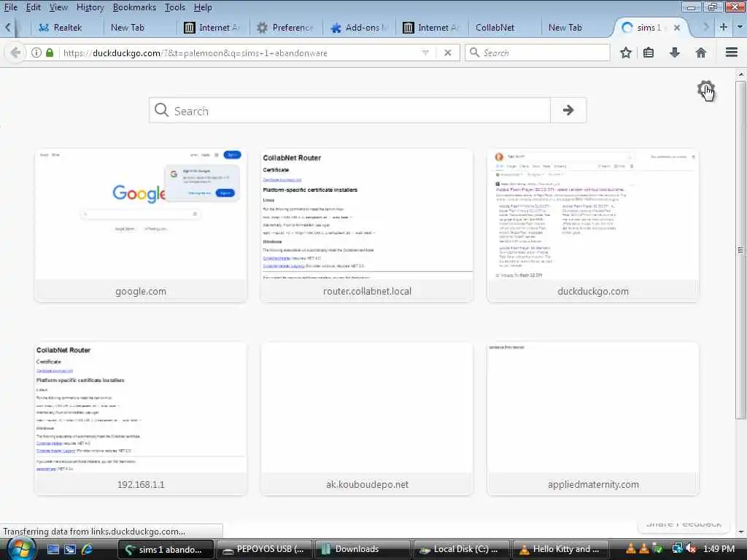Click the toolbar search magnifier icon
747x560 pixels.
474,52
